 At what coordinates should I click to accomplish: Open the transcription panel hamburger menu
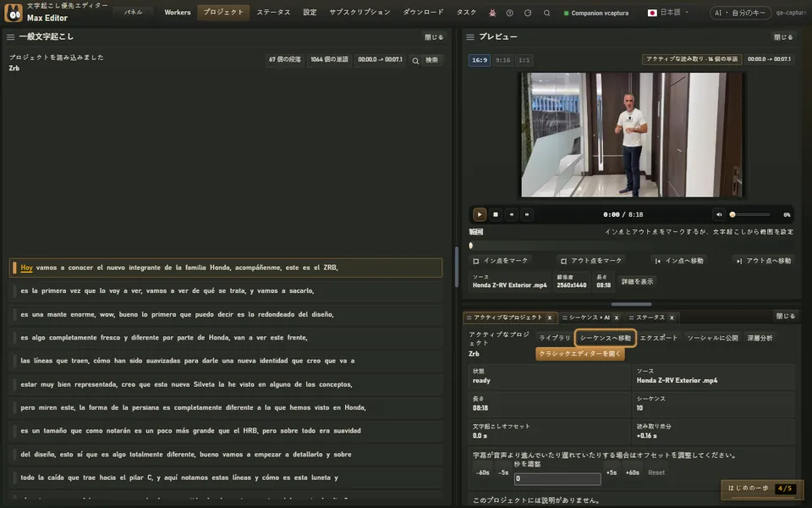[10, 36]
